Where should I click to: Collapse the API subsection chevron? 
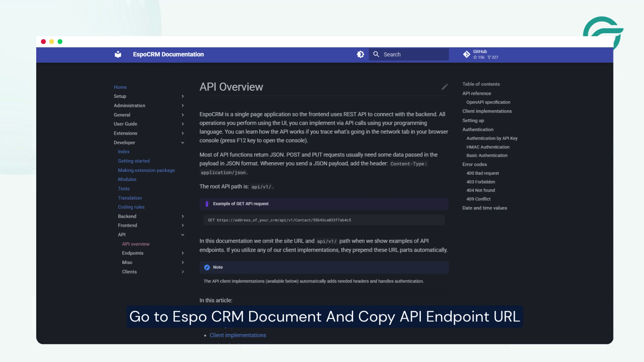[x=183, y=235]
